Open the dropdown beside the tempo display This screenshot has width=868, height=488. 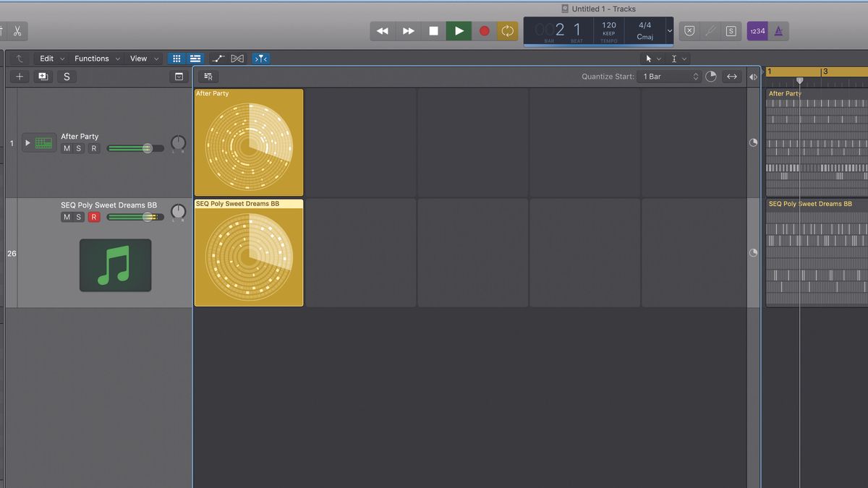670,30
